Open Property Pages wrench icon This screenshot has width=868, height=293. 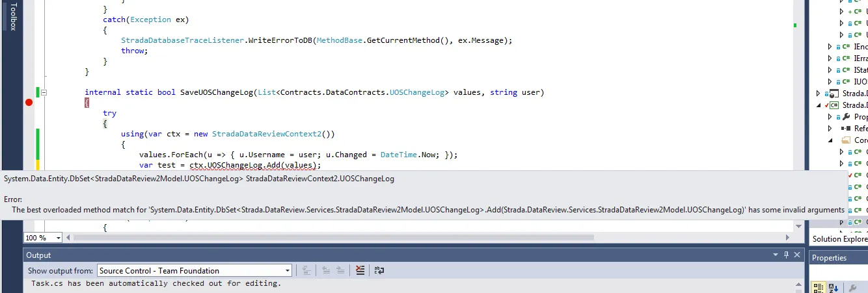(x=854, y=287)
